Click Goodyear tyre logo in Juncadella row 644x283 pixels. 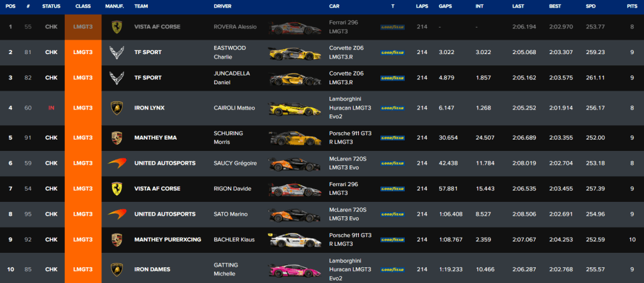point(392,78)
